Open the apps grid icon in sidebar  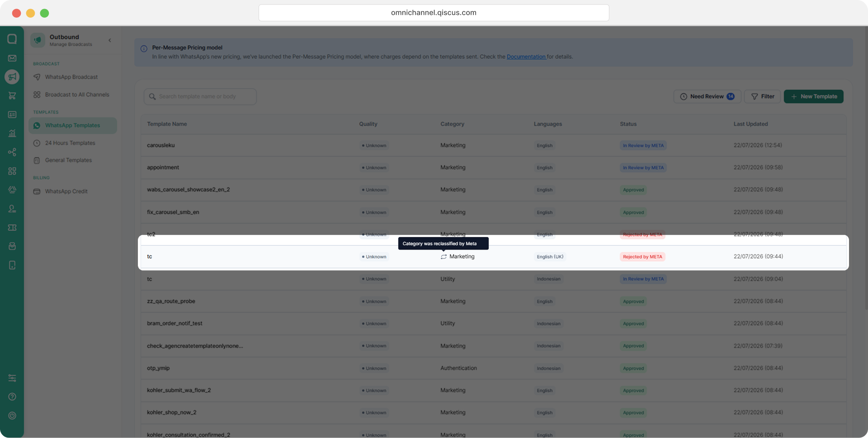[12, 171]
